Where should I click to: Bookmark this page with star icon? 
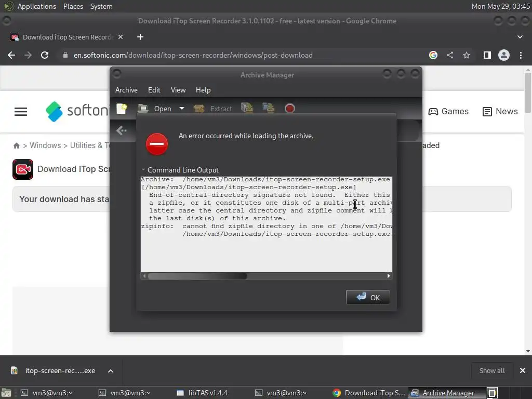pyautogui.click(x=467, y=55)
